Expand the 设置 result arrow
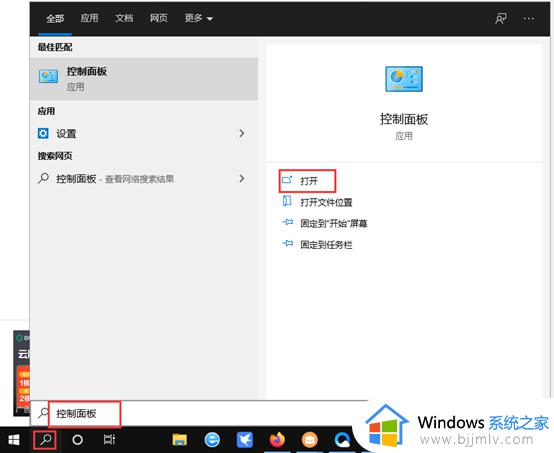554x453 pixels. click(x=242, y=134)
